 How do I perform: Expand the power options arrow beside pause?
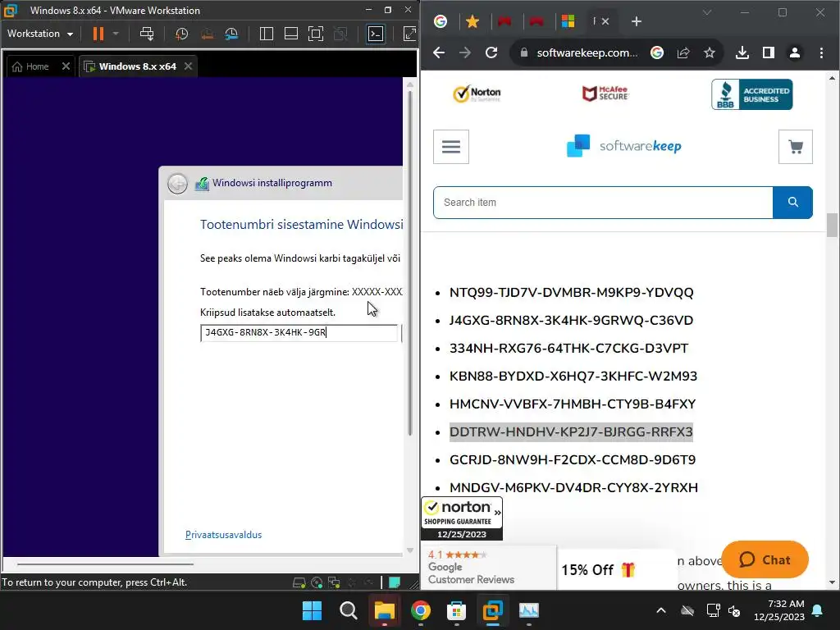point(116,34)
